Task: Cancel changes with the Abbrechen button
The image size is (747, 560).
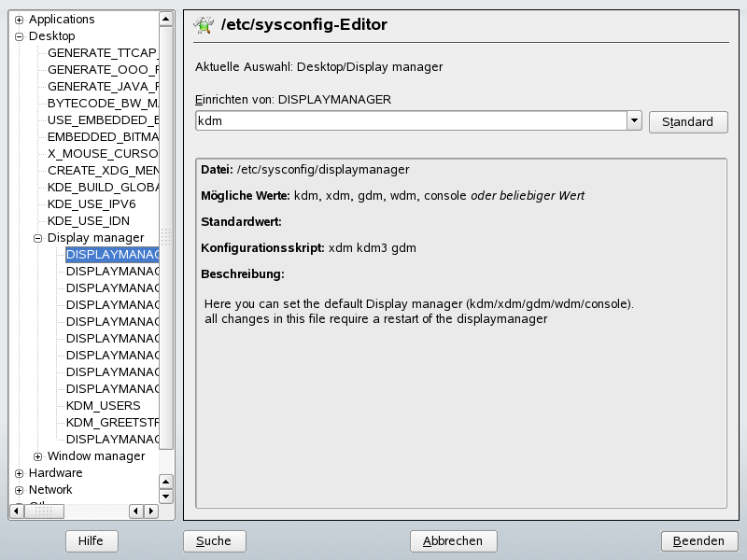Action: [452, 540]
